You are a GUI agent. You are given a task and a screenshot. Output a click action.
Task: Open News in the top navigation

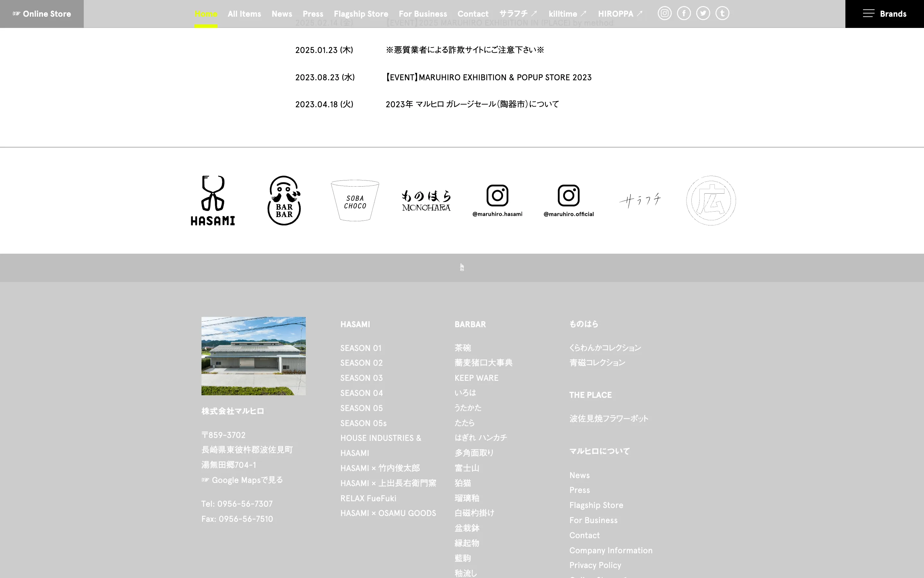click(282, 14)
